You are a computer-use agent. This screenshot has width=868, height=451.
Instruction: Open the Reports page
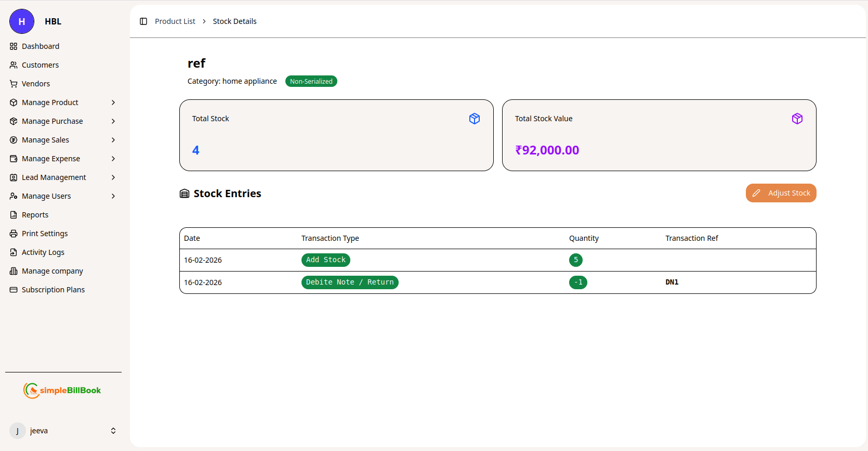coord(35,215)
